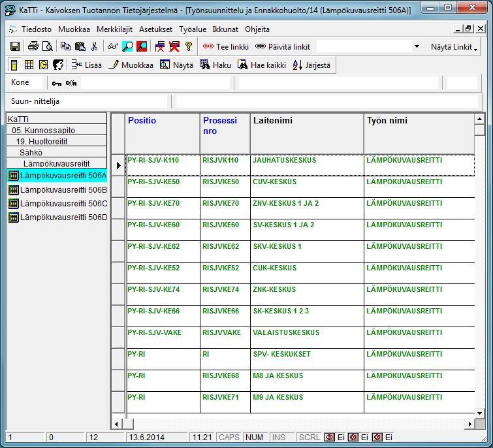This screenshot has width=493, height=448.
Task: Click the red magnifier search icon
Action: (x=142, y=46)
